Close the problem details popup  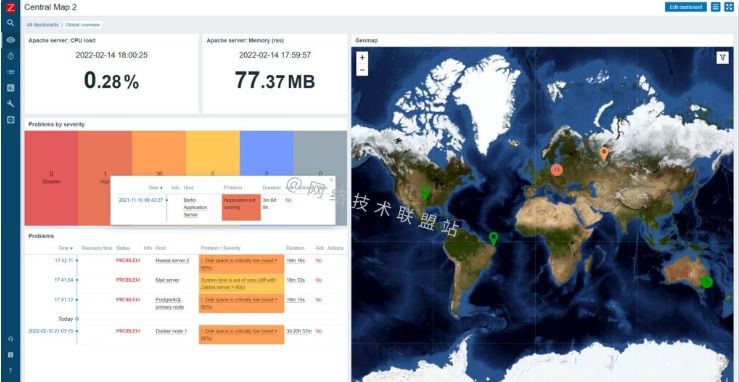click(x=331, y=179)
